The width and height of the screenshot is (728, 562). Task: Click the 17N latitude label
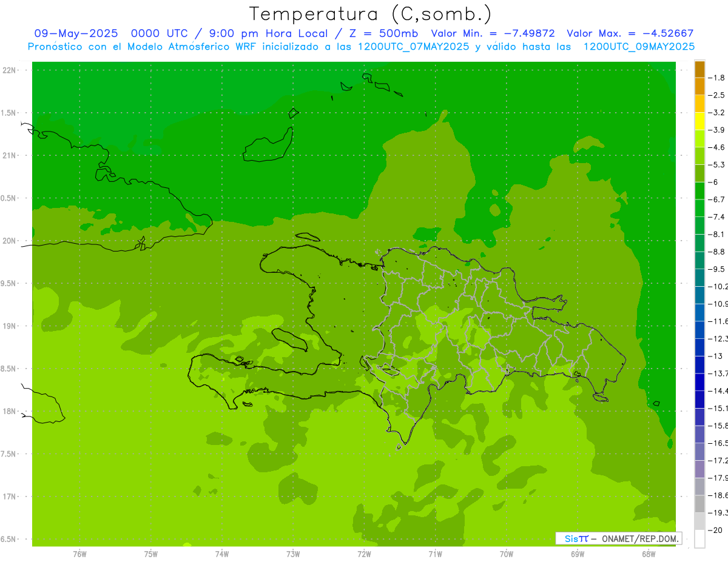pyautogui.click(x=9, y=497)
